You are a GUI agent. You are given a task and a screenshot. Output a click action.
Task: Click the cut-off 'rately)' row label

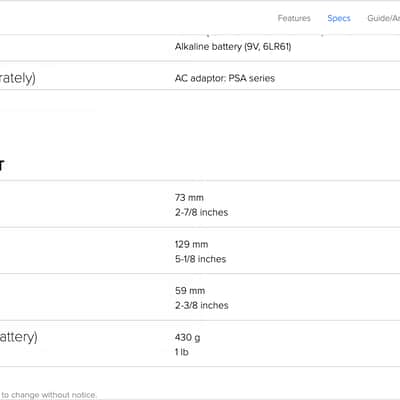pos(17,78)
